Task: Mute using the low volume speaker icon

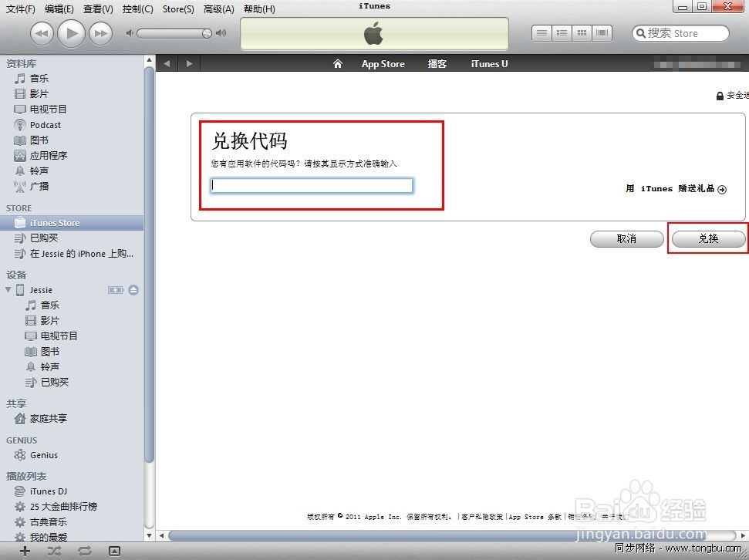Action: [x=130, y=33]
